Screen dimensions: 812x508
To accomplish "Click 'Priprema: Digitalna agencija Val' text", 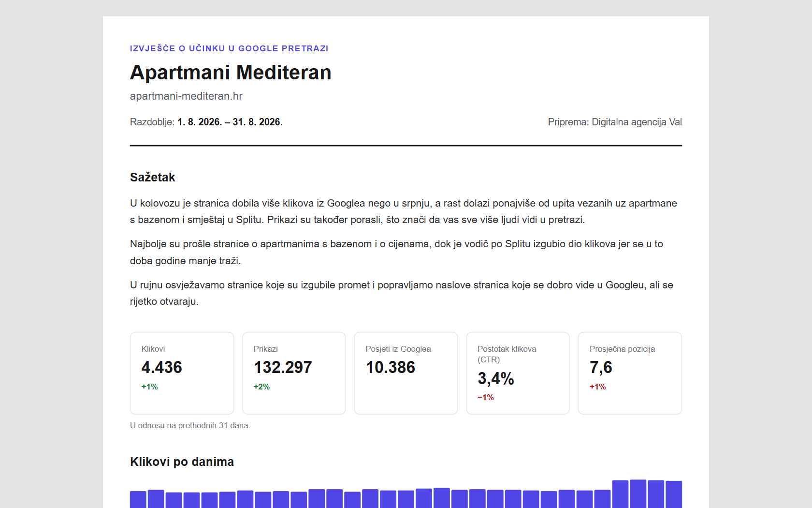I will click(x=615, y=122).
